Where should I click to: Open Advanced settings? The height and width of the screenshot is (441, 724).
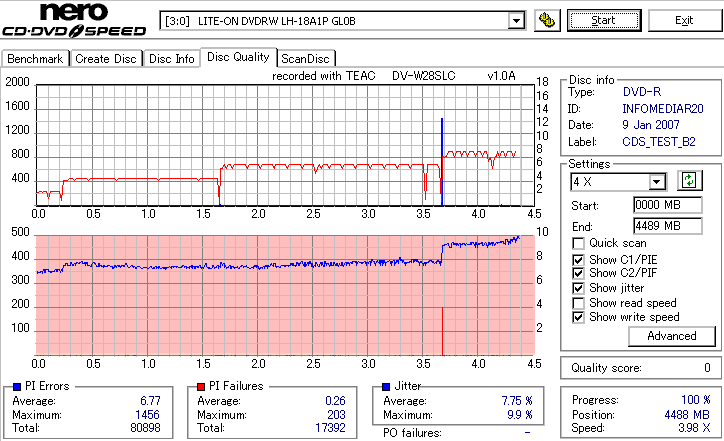(672, 336)
